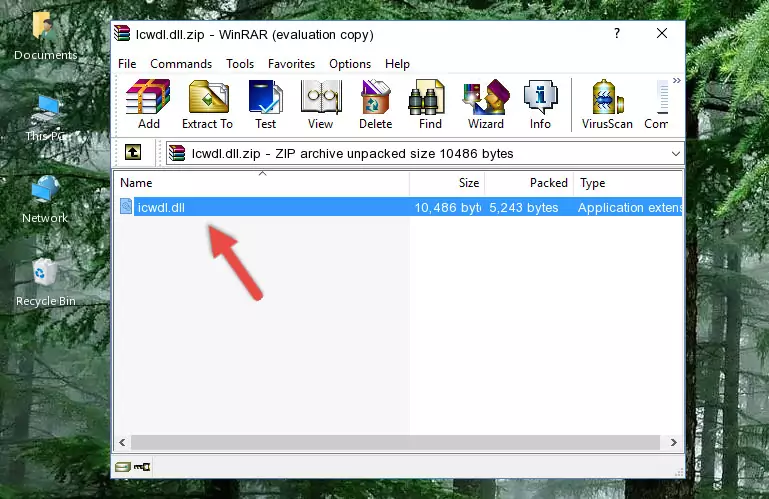Open the Help menu
The width and height of the screenshot is (769, 499).
pos(397,64)
